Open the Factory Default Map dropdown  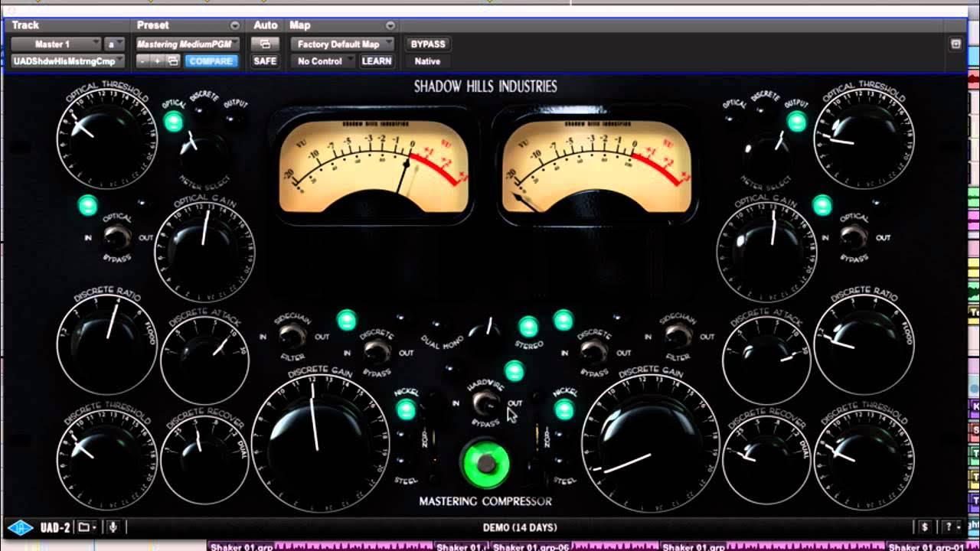pyautogui.click(x=341, y=44)
